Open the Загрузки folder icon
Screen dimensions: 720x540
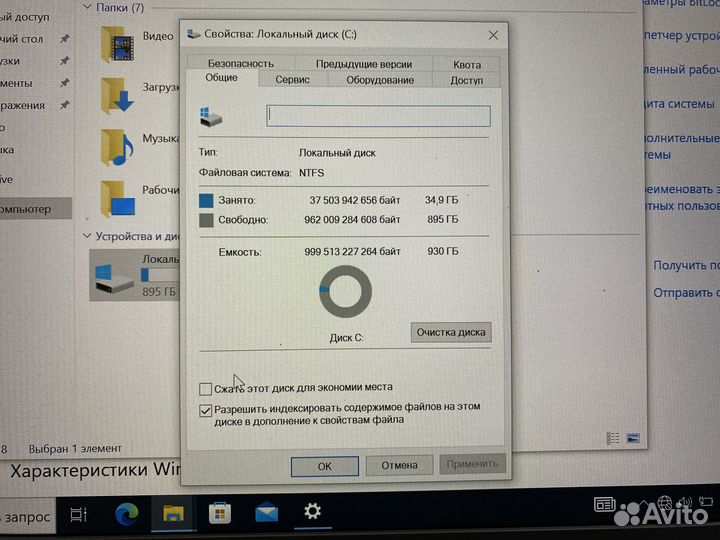(x=117, y=96)
